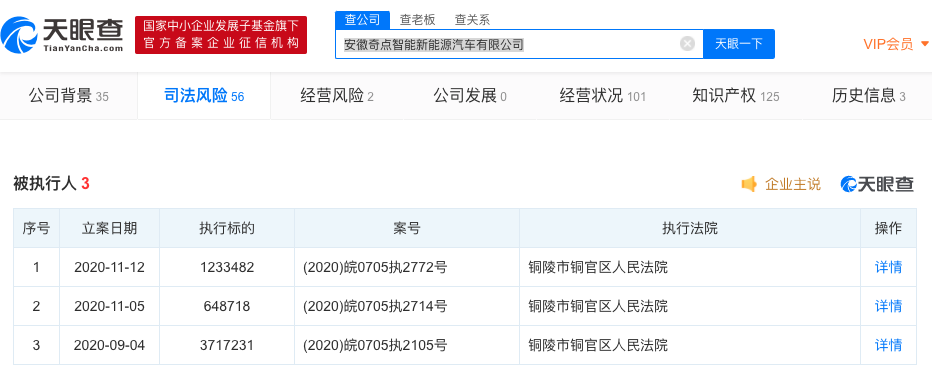The height and width of the screenshot is (382, 932).
Task: Open 详情 for case 执2714号
Action: coord(888,306)
